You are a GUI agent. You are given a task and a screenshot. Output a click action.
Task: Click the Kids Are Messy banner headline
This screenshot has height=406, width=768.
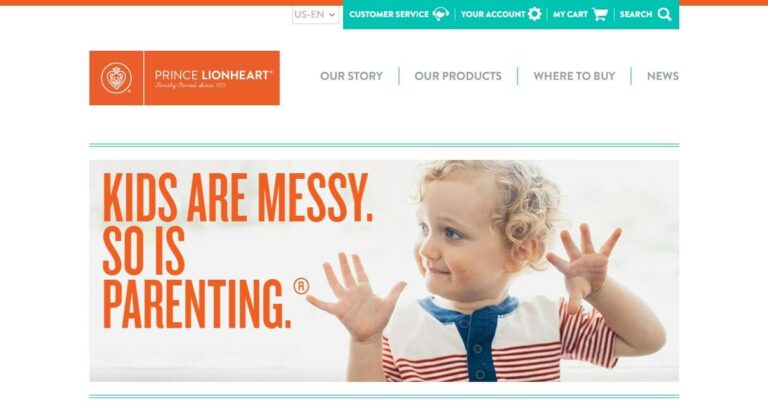pos(237,250)
